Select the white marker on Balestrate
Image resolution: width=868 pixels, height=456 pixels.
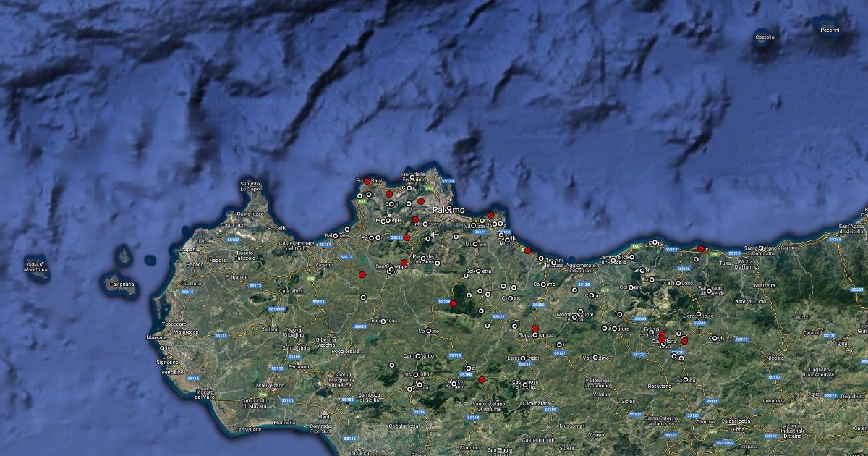(336, 235)
